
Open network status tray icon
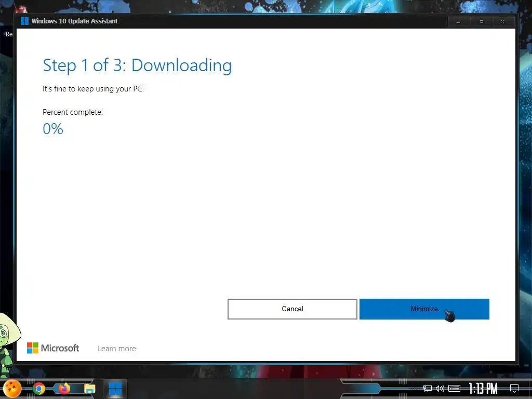coord(427,389)
